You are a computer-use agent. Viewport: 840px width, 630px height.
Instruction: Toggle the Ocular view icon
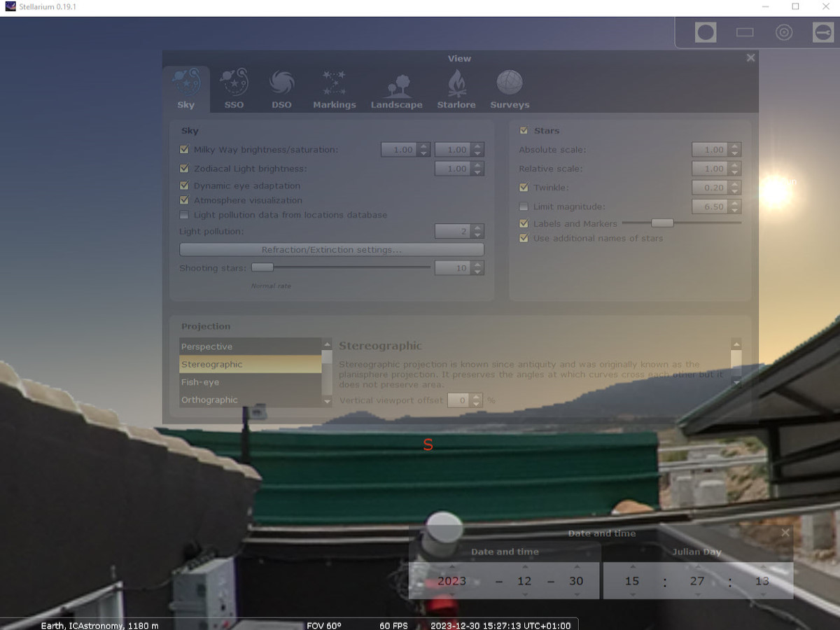pos(706,32)
